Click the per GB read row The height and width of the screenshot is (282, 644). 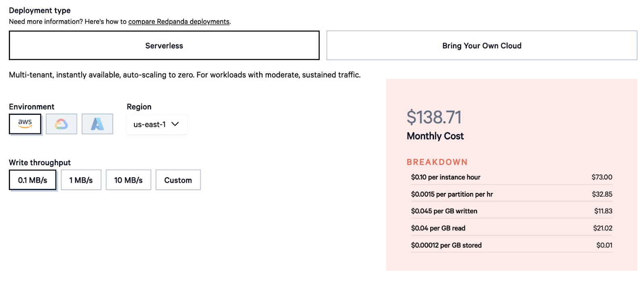(512, 228)
